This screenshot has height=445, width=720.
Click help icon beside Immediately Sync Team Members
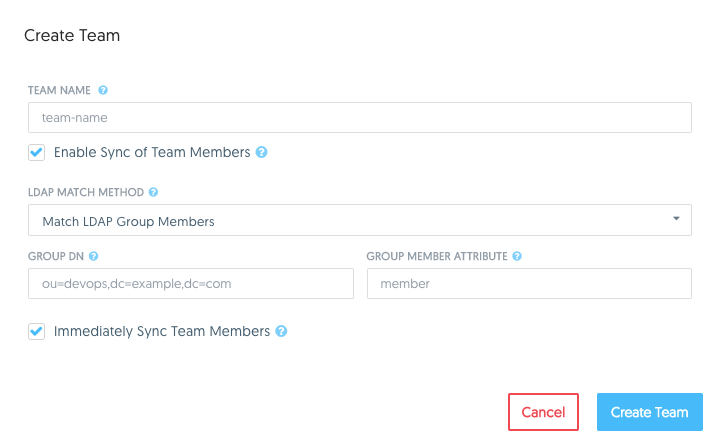pyautogui.click(x=281, y=331)
